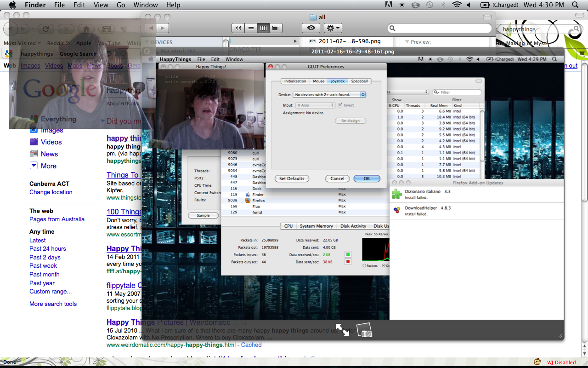Image resolution: width=588 pixels, height=368 pixels.
Task: Enter full screen in Quick Look preview
Action: pyautogui.click(x=342, y=329)
